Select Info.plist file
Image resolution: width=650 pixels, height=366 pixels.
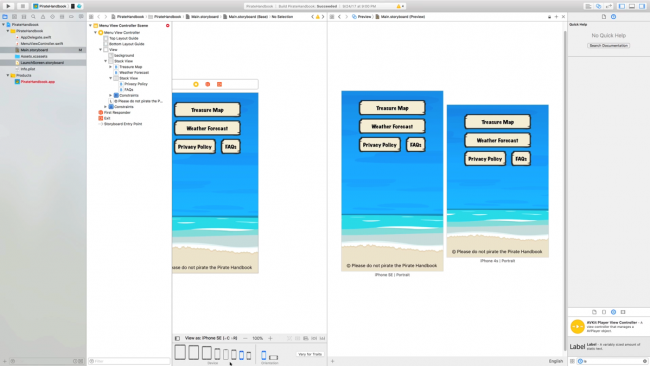point(28,69)
